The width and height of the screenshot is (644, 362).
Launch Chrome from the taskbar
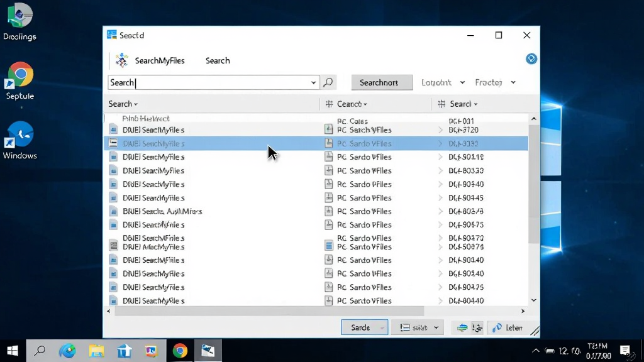(x=180, y=351)
